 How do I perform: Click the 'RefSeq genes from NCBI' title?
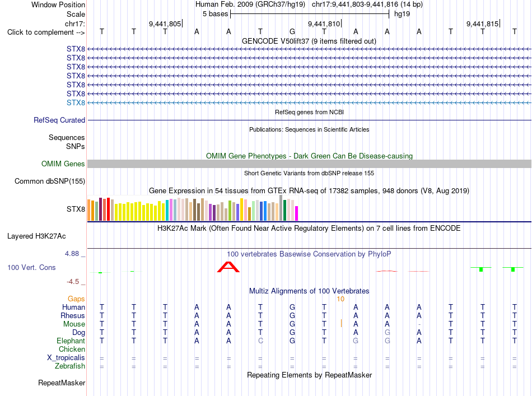(x=310, y=112)
